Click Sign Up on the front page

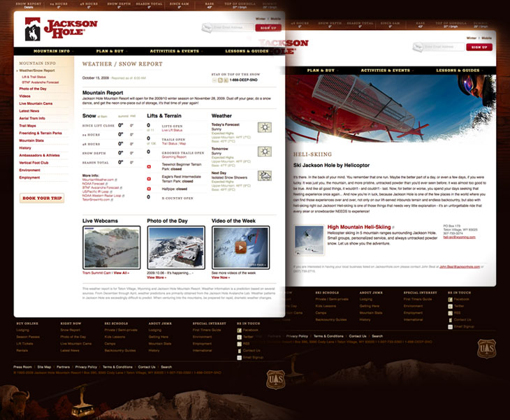point(268,28)
